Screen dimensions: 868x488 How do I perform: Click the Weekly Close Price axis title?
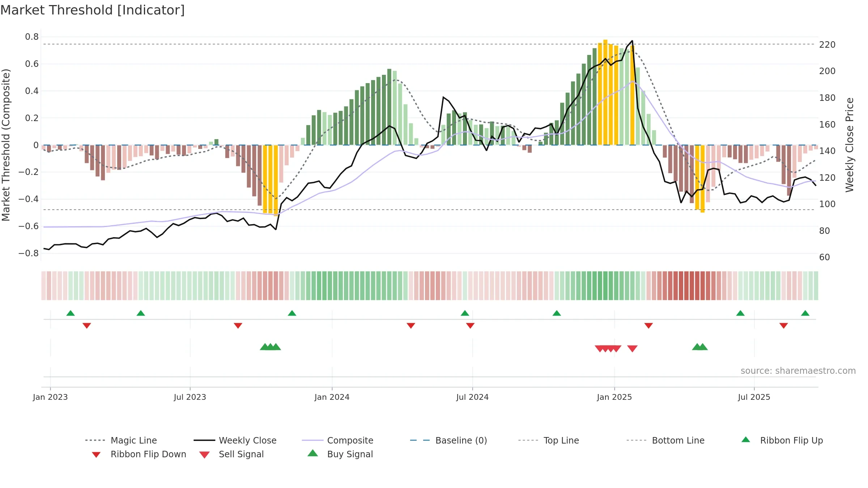pos(850,145)
